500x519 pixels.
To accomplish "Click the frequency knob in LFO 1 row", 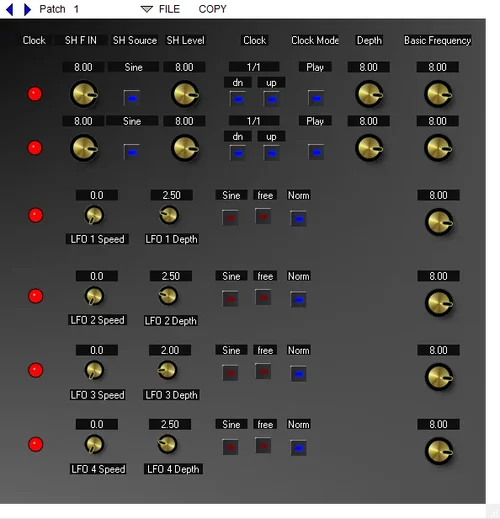I will point(439,222).
